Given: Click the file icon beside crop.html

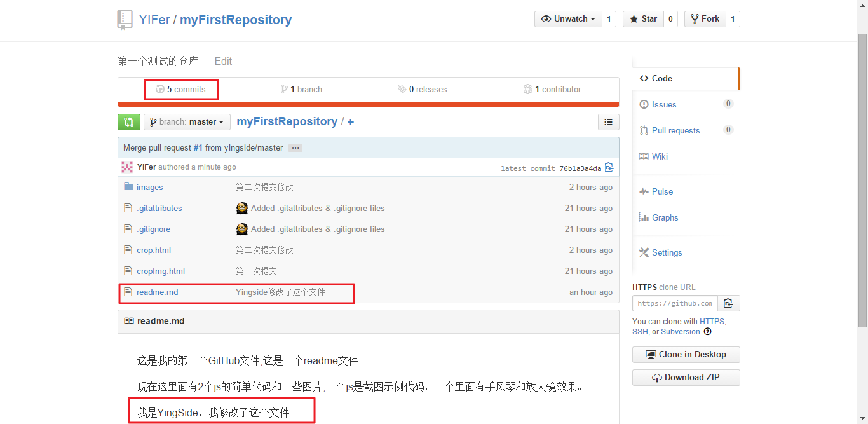Looking at the screenshot, I should pos(128,250).
